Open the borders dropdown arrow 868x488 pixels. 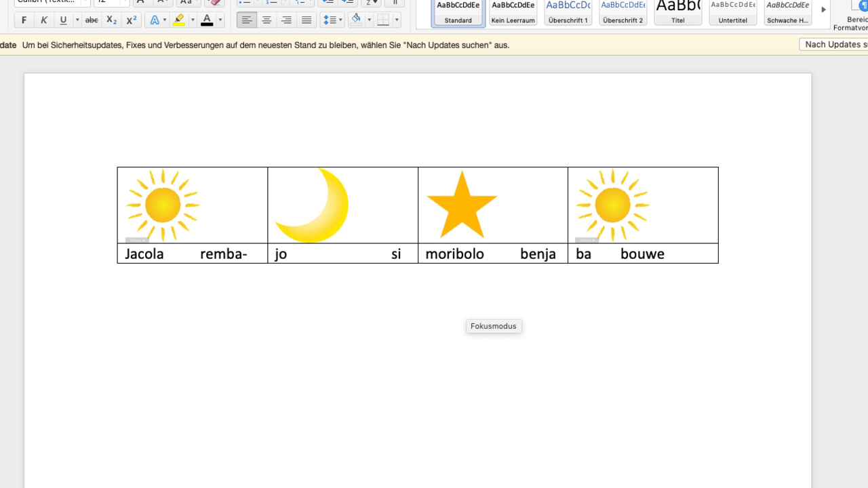coord(397,20)
